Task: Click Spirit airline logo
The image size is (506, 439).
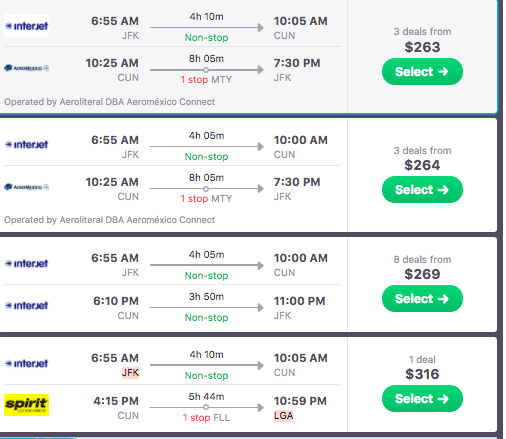Action: (x=27, y=405)
